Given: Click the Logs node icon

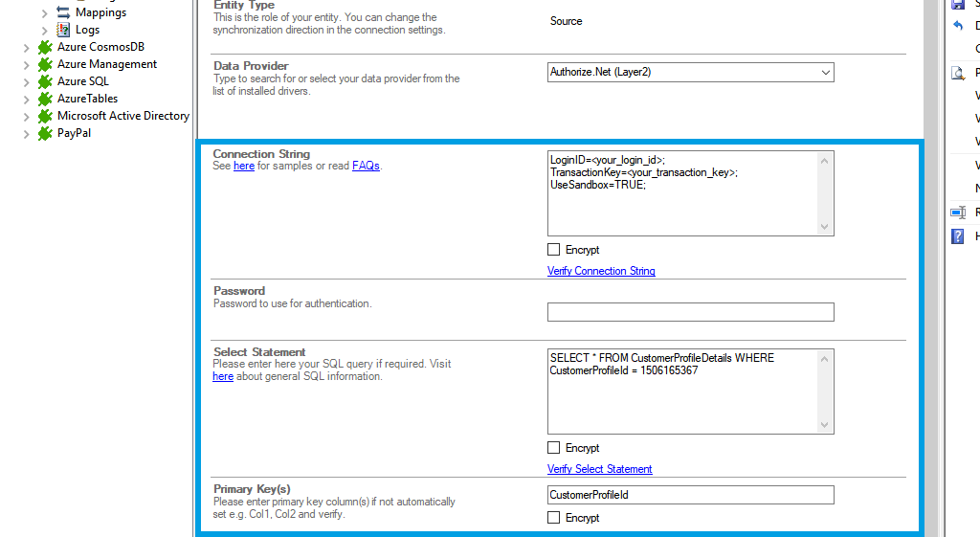Looking at the screenshot, I should (63, 30).
